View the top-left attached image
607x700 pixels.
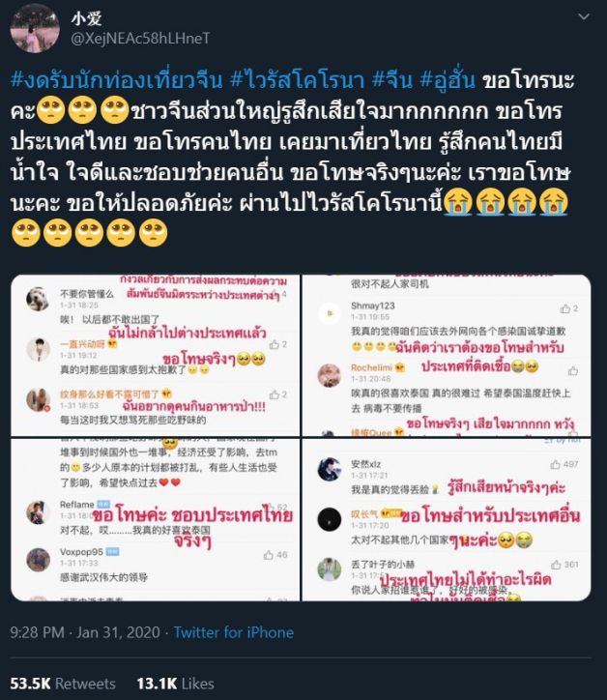pyautogui.click(x=156, y=356)
